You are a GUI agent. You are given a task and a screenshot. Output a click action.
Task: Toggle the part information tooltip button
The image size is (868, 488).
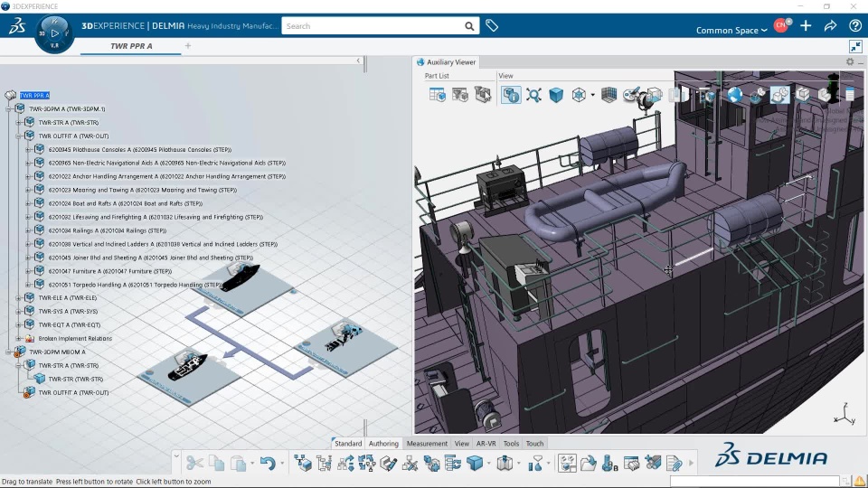point(510,95)
